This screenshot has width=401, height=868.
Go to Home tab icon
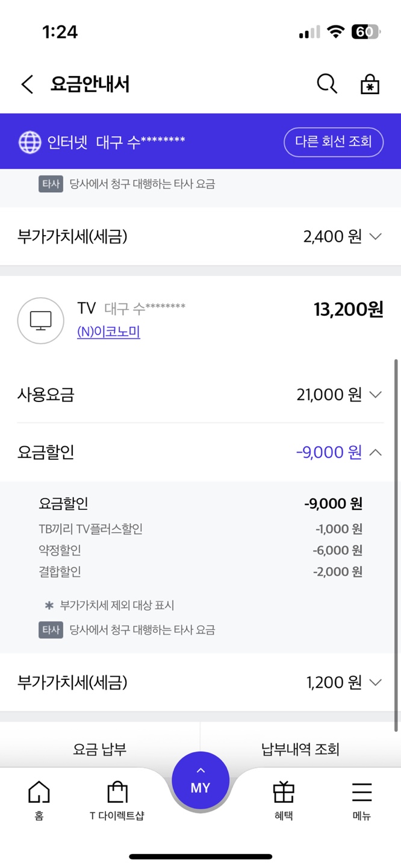coord(39,792)
